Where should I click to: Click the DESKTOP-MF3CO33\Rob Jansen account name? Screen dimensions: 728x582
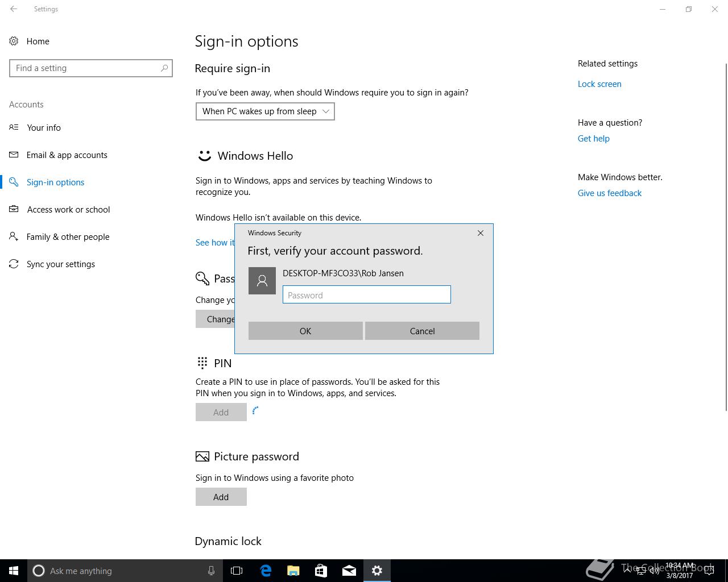(x=343, y=273)
